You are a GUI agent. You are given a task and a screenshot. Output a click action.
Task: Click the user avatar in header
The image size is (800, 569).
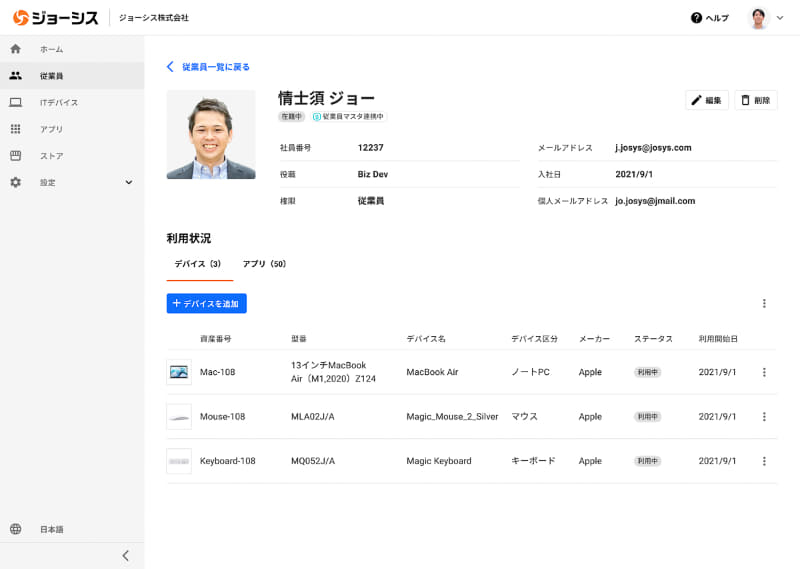(x=759, y=18)
